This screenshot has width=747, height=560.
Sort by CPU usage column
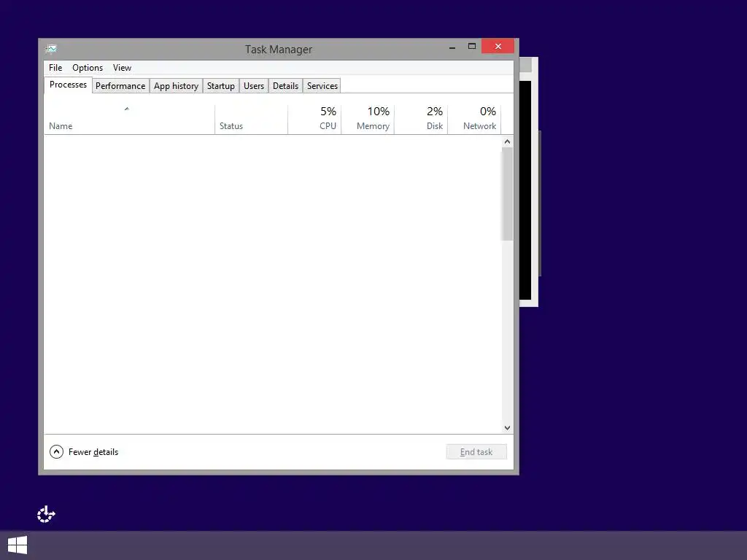pyautogui.click(x=314, y=119)
